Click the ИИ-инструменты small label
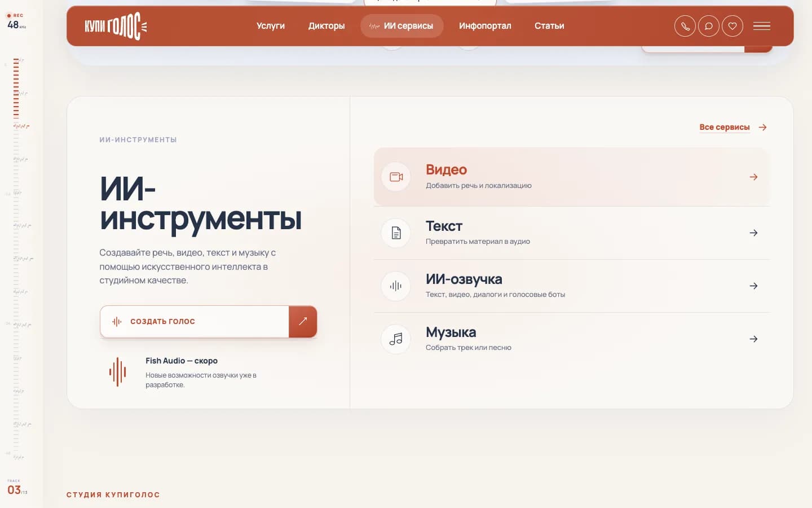This screenshot has width=812, height=508. point(138,139)
